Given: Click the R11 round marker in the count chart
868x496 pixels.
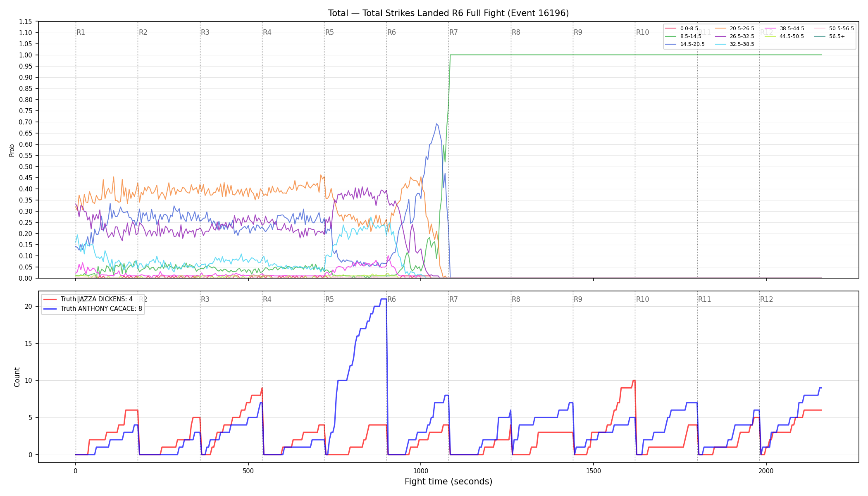Looking at the screenshot, I should coord(704,299).
